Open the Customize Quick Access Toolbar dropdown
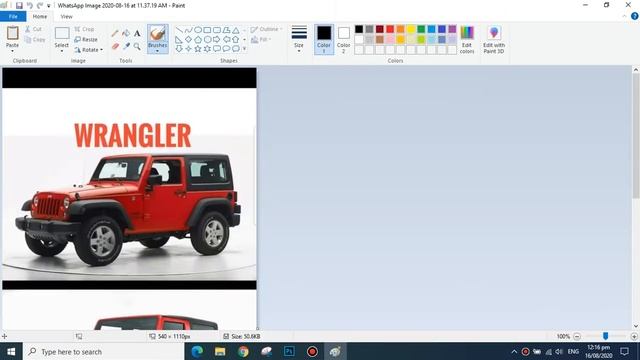 (x=49, y=6)
